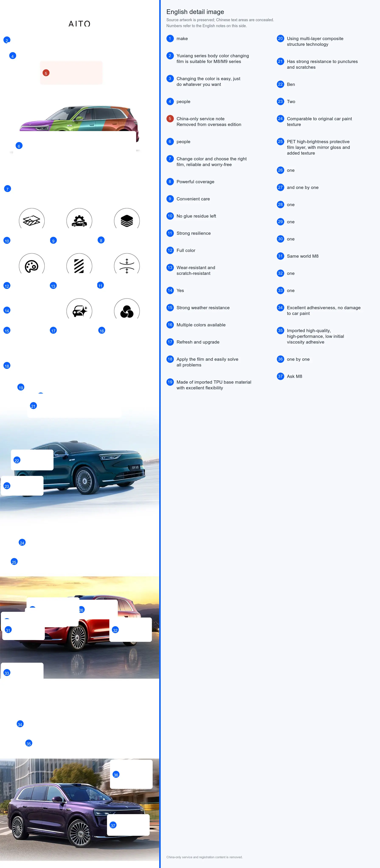Click the "Source artwork is preserved" subtitle

click(x=220, y=20)
